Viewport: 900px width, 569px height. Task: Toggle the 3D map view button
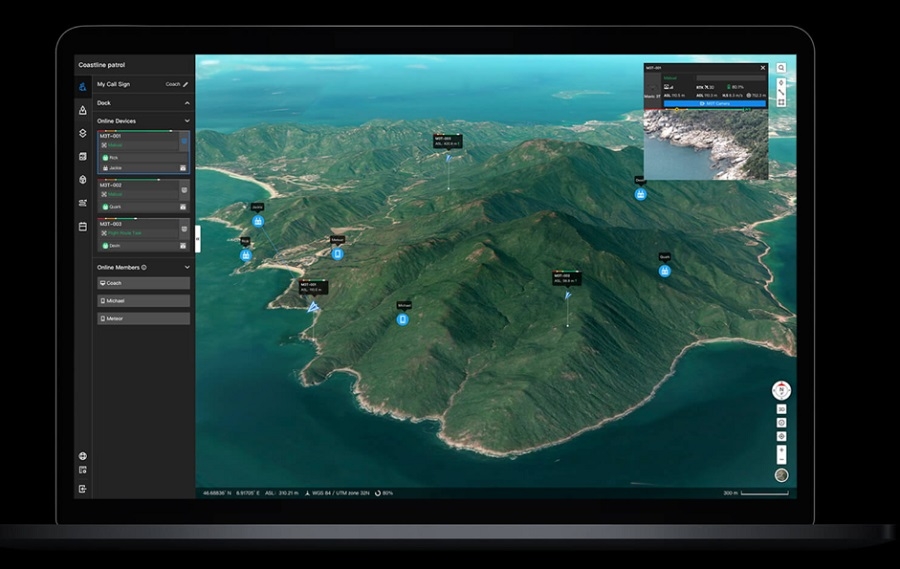click(781, 409)
